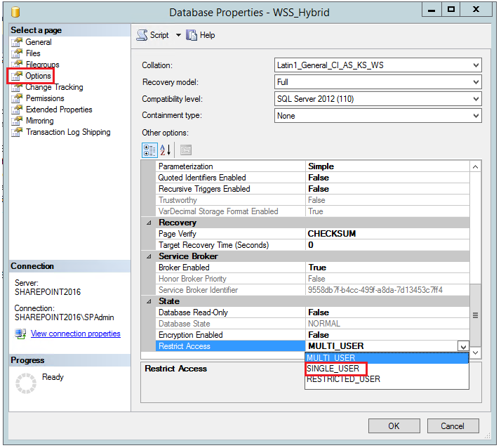Open the Extended Properties page

click(x=59, y=110)
